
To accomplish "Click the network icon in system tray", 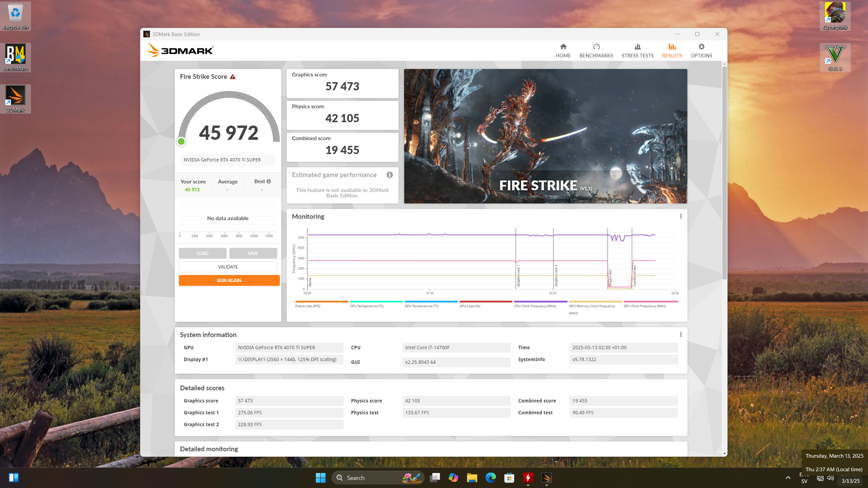I will click(820, 478).
